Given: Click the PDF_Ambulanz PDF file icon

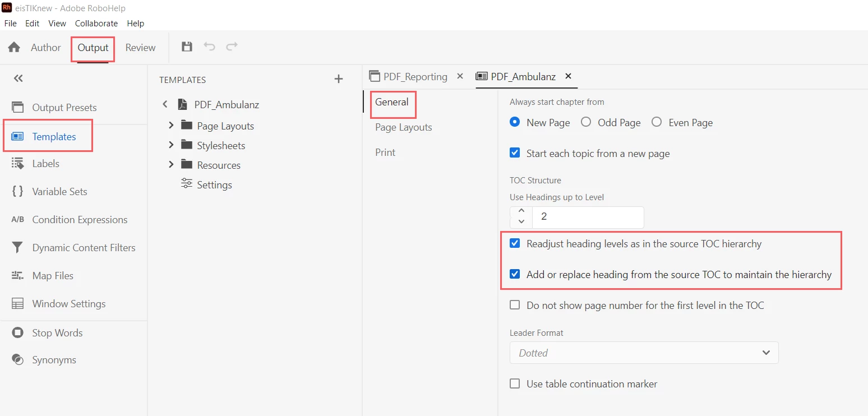Looking at the screenshot, I should [182, 104].
